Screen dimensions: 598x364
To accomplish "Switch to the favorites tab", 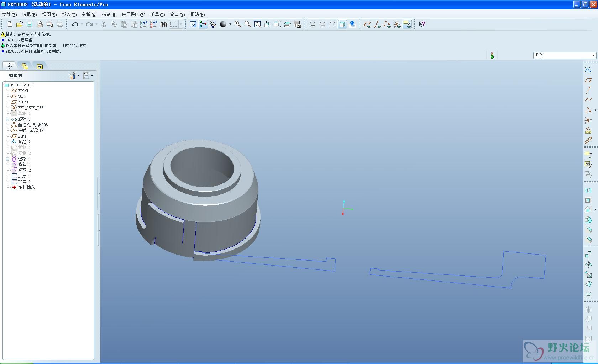I will (x=40, y=66).
